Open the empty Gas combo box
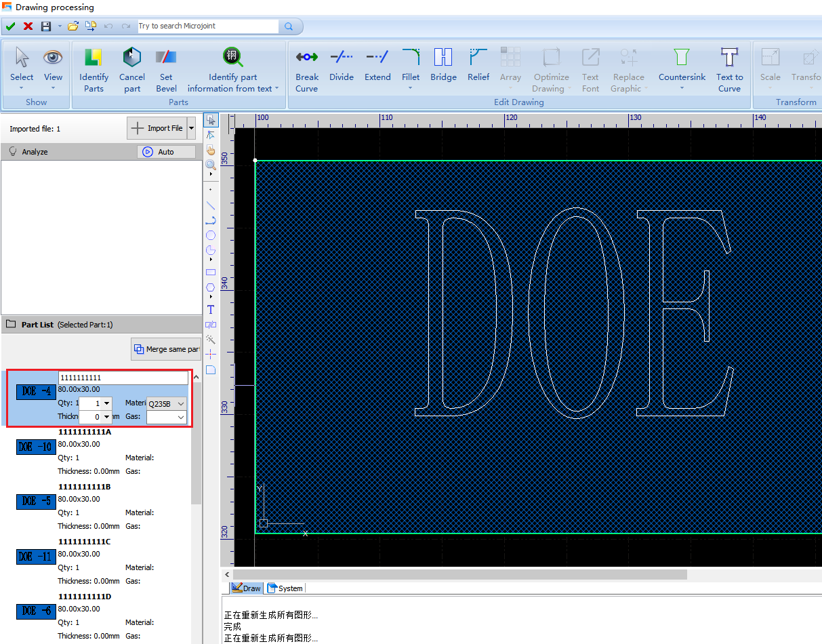Screen dimensions: 822x644 tap(167, 417)
